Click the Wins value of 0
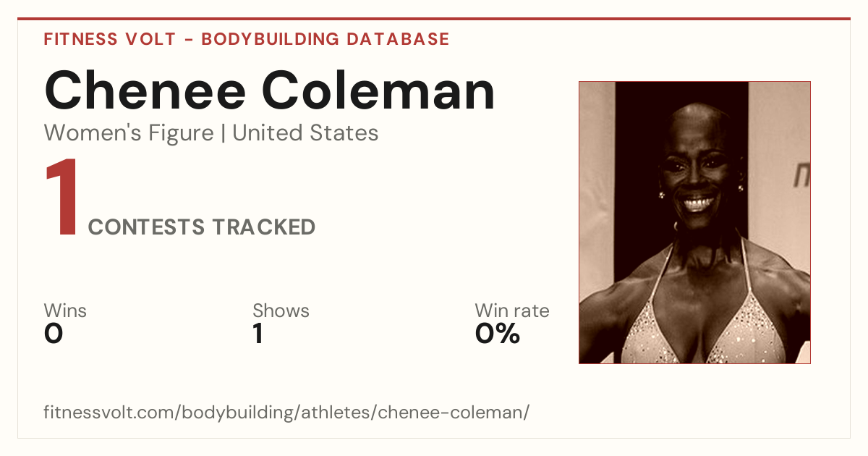This screenshot has height=456, width=868. 54,334
